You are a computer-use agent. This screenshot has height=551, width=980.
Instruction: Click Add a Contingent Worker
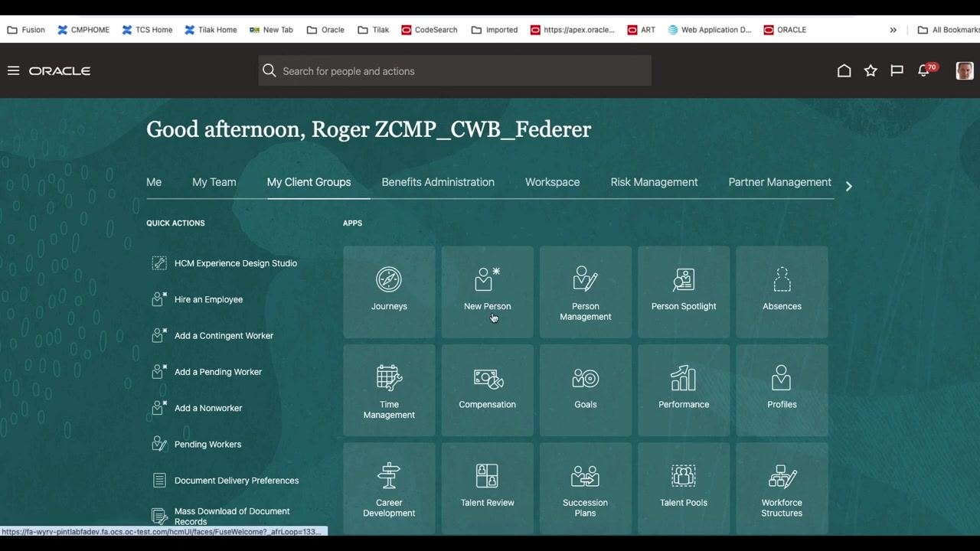213,335
